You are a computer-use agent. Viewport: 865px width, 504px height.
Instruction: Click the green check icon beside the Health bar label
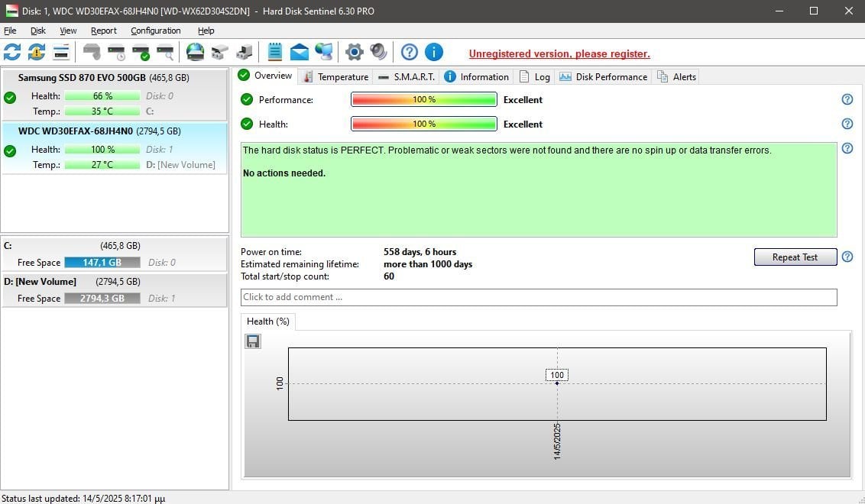pyautogui.click(x=247, y=124)
